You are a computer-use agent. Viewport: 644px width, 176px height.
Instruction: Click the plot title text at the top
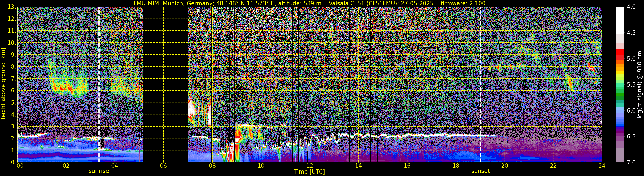click(x=310, y=3)
